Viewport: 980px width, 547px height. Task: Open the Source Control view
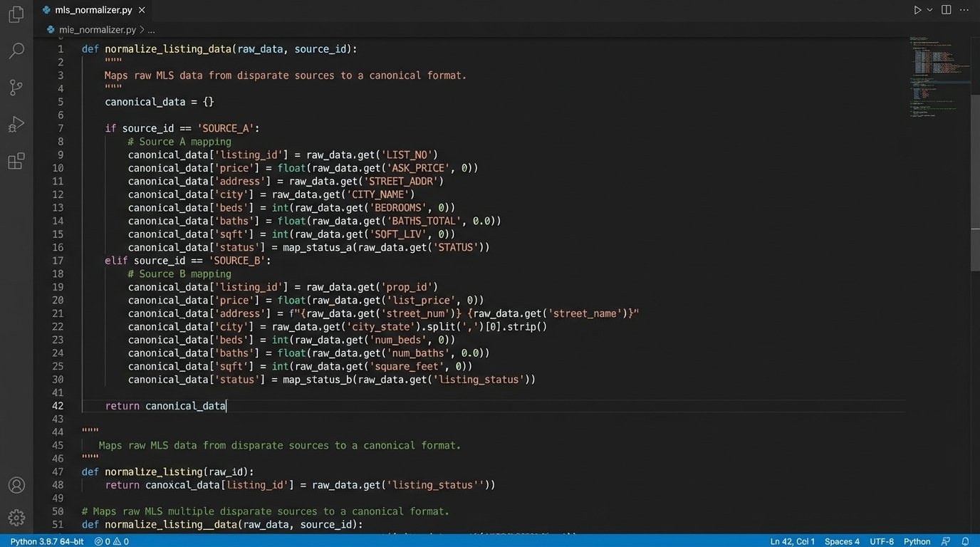point(16,88)
